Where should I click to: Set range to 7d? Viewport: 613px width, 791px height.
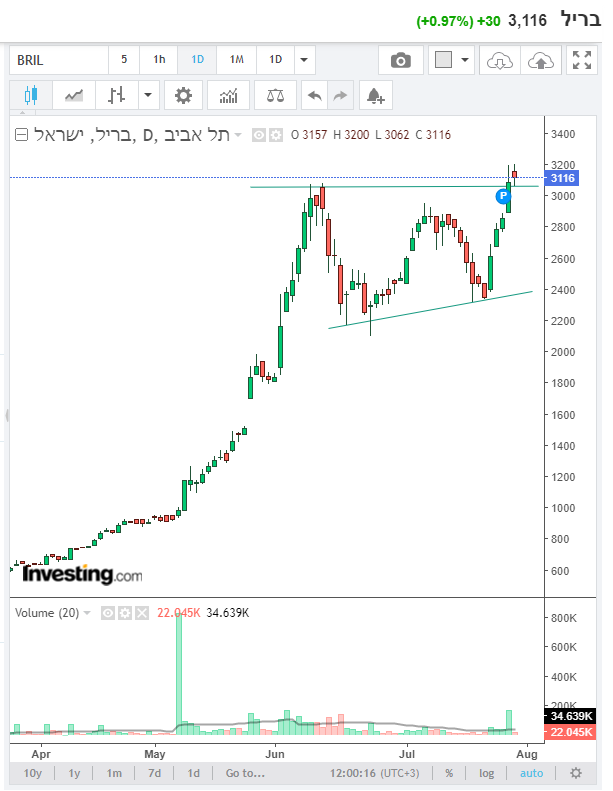pos(154,773)
